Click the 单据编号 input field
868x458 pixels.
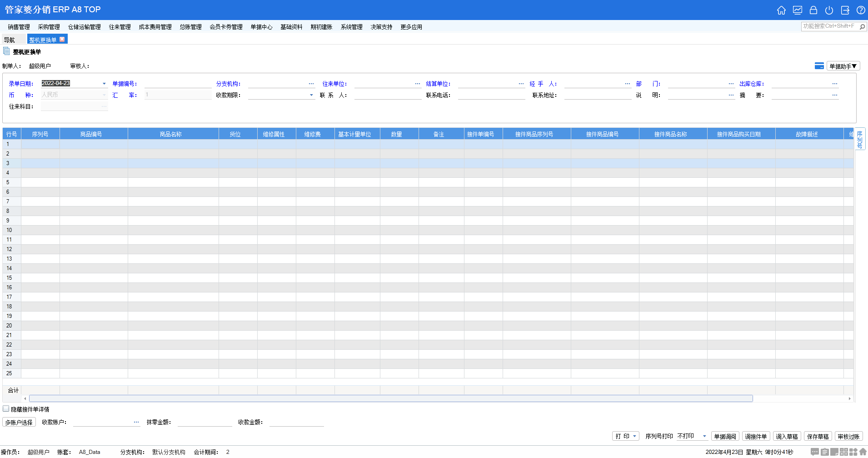point(178,84)
